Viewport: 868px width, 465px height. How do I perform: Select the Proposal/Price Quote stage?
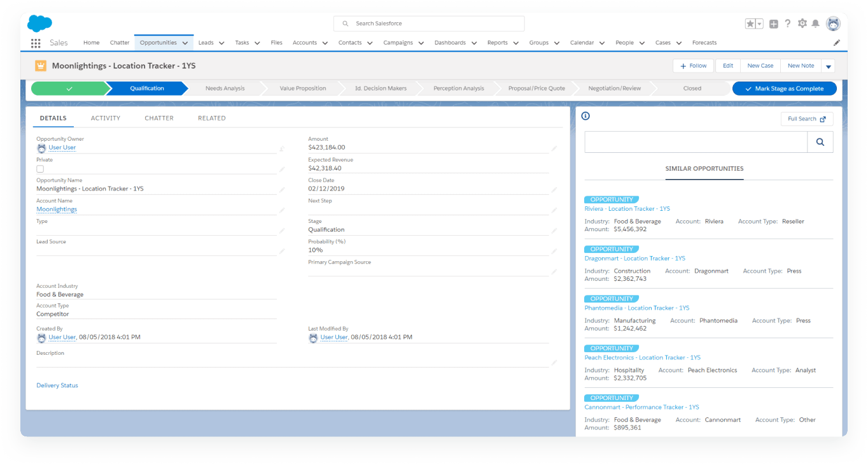click(536, 89)
